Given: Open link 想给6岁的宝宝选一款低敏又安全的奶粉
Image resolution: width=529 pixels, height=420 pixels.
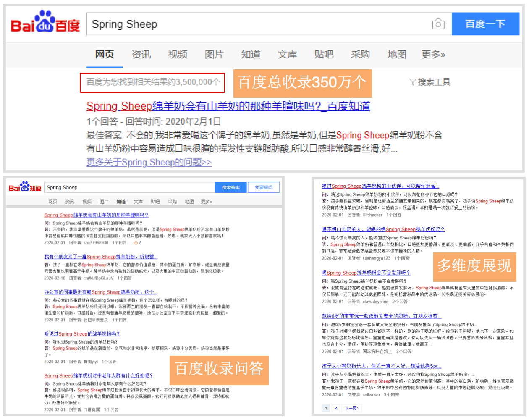Looking at the screenshot, I should pos(382,316).
